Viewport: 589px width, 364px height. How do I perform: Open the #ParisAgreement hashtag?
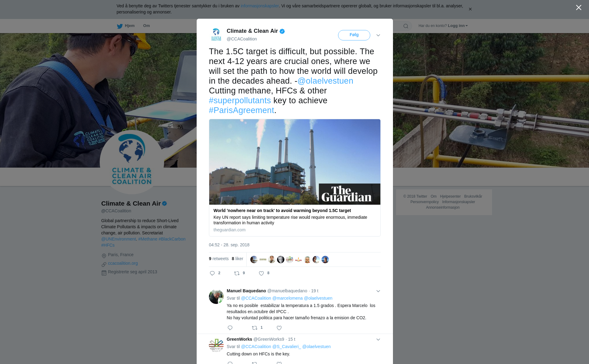click(x=241, y=110)
